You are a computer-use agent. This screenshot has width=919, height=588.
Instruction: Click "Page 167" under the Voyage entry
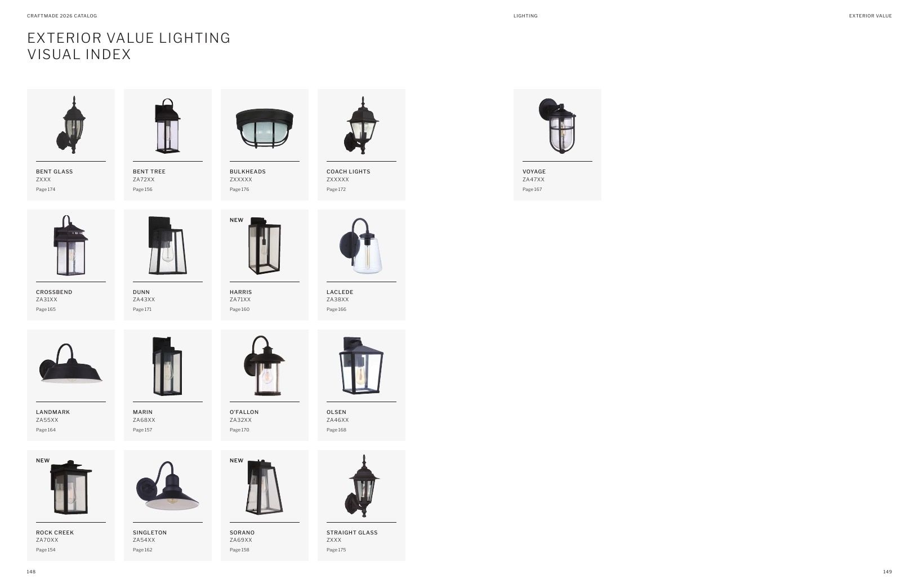532,189
